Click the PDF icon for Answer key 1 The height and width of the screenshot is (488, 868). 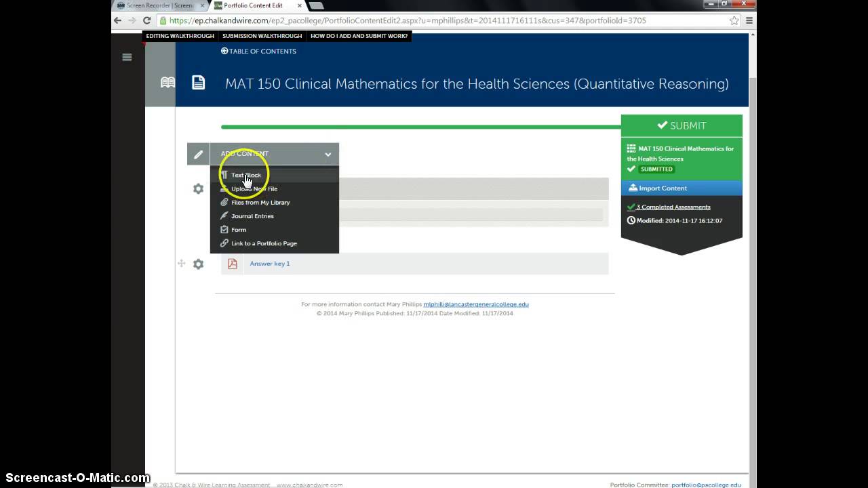click(233, 264)
